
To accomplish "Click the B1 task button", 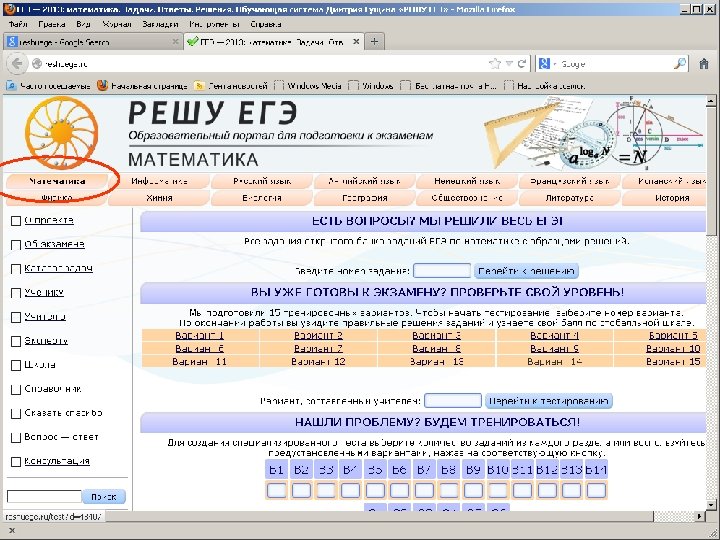I will point(276,470).
